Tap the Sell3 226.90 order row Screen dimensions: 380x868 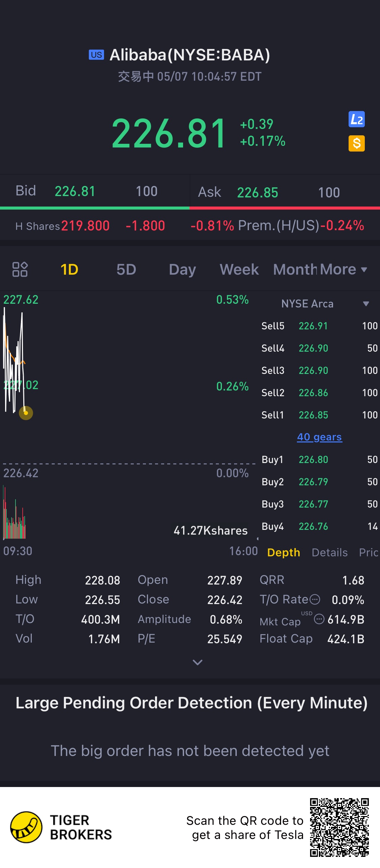[x=320, y=371]
